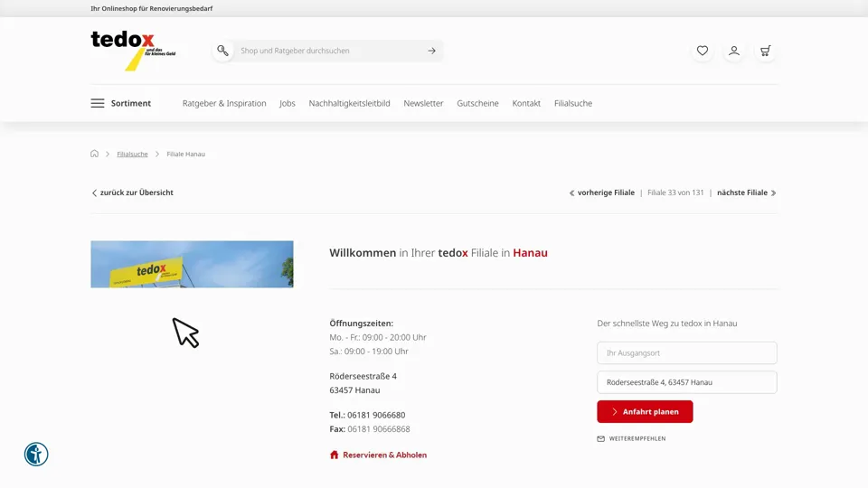Click the Öffnungszeiten heading

click(x=362, y=324)
